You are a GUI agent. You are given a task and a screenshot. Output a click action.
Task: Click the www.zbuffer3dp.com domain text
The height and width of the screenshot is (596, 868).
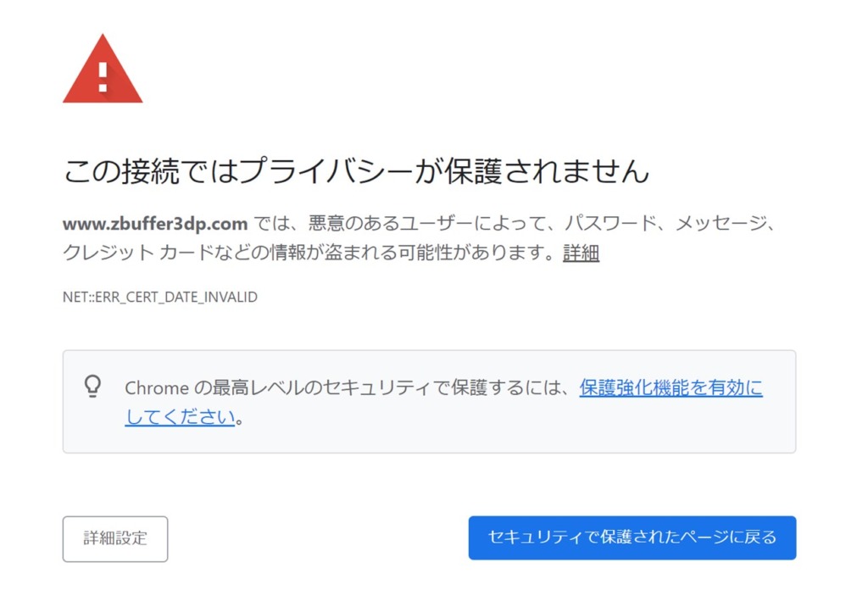[155, 224]
